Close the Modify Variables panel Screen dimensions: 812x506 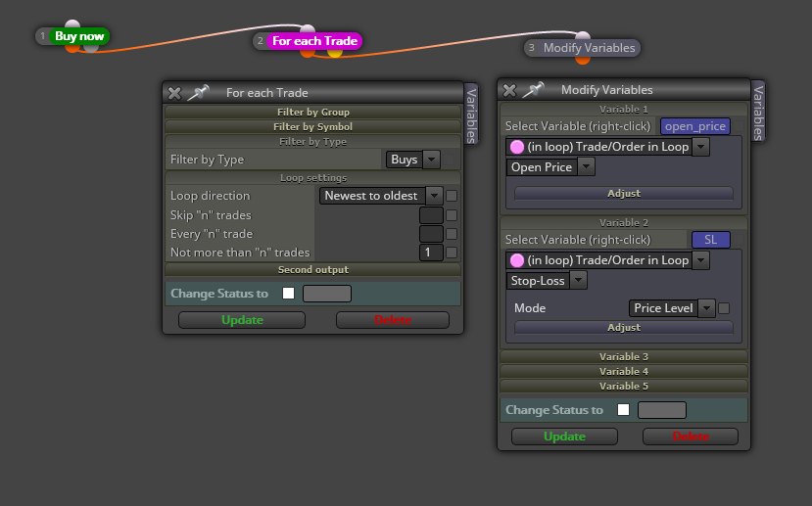click(509, 90)
